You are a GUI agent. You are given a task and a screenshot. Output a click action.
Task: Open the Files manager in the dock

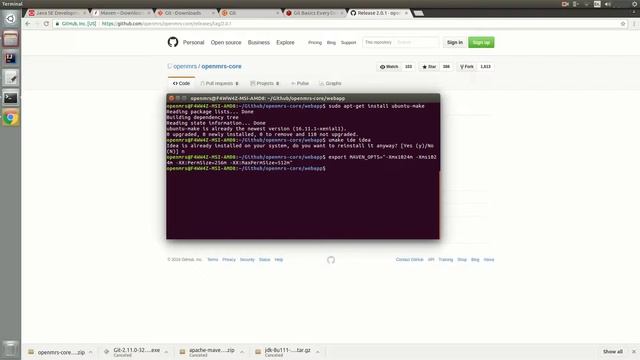(x=11, y=39)
